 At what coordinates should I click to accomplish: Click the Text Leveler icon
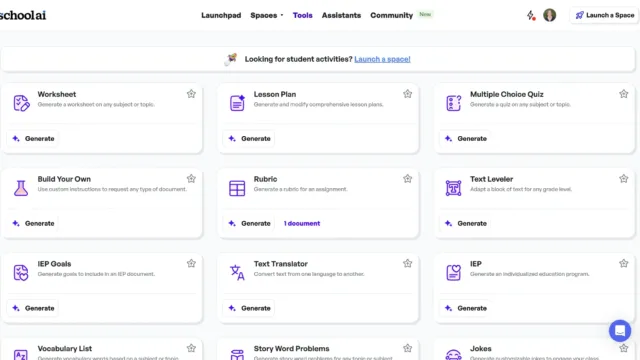453,188
